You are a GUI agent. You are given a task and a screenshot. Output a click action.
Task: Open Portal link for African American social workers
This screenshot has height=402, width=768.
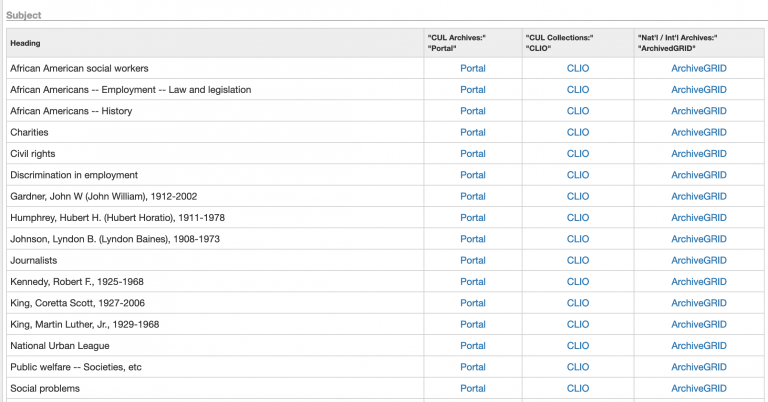473,69
